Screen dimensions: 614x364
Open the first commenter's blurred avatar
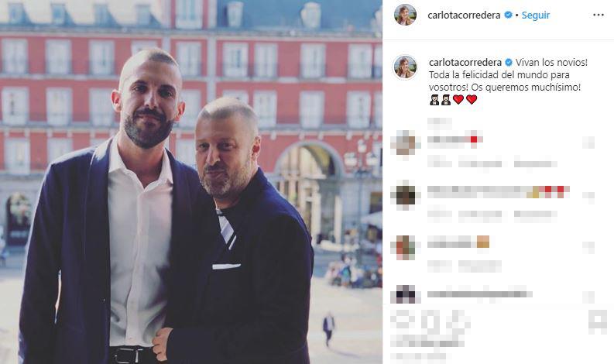click(x=405, y=143)
